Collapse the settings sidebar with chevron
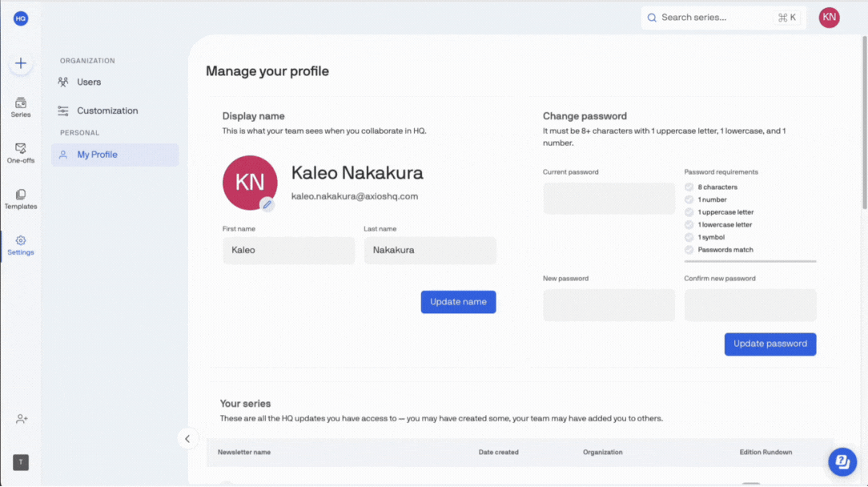 187,438
